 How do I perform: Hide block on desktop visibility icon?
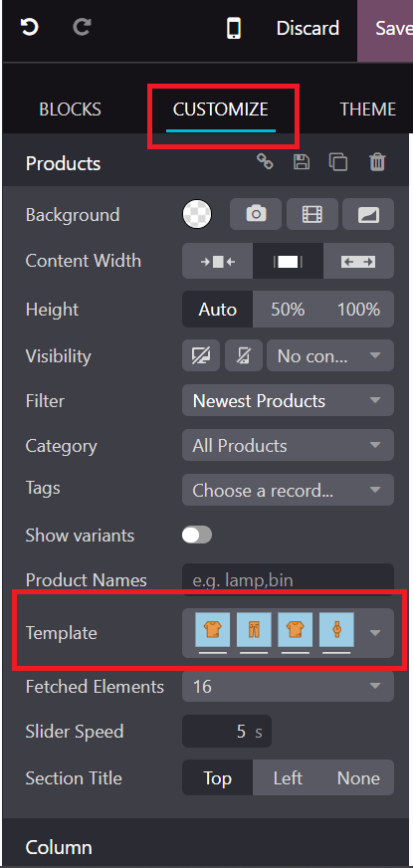coord(201,355)
